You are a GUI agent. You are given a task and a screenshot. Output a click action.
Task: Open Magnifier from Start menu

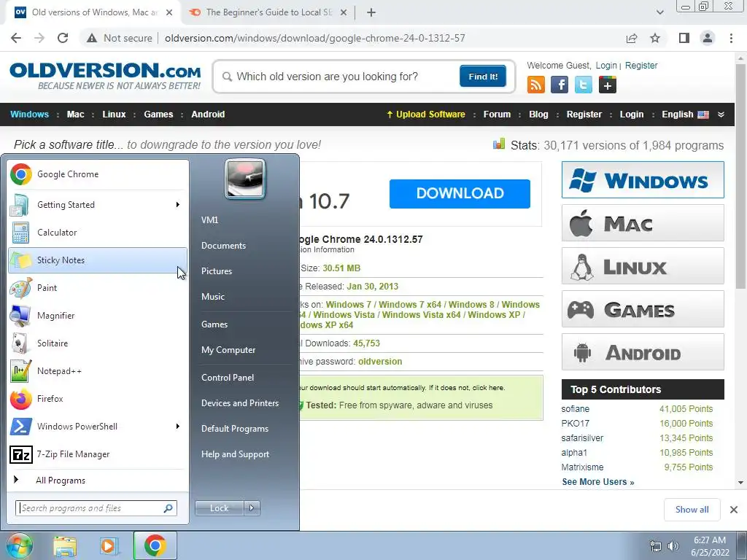tap(98, 315)
